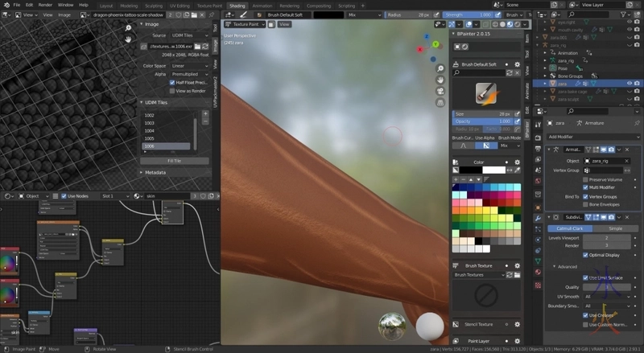Enable Half Float Precision checkbox
The image size is (644, 353).
pos(172,83)
